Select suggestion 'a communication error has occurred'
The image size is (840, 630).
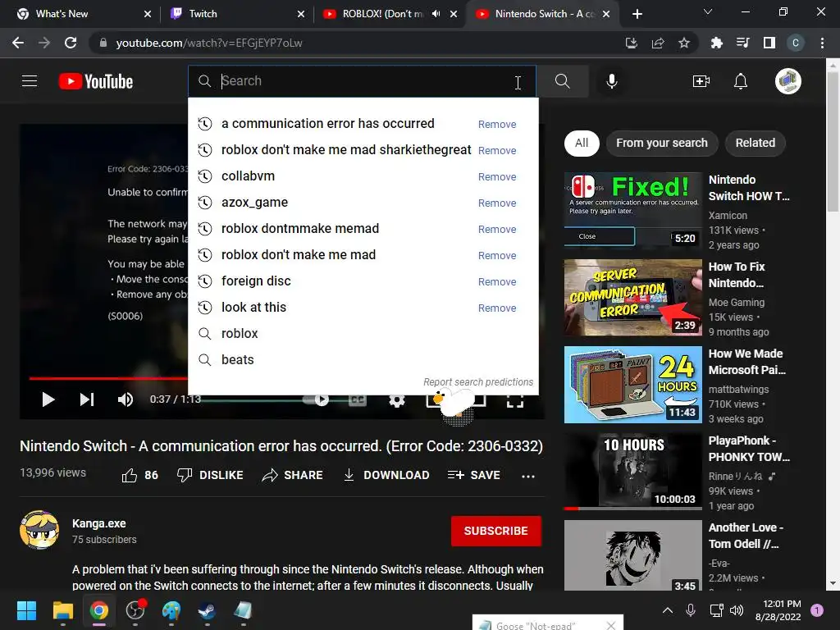click(328, 124)
